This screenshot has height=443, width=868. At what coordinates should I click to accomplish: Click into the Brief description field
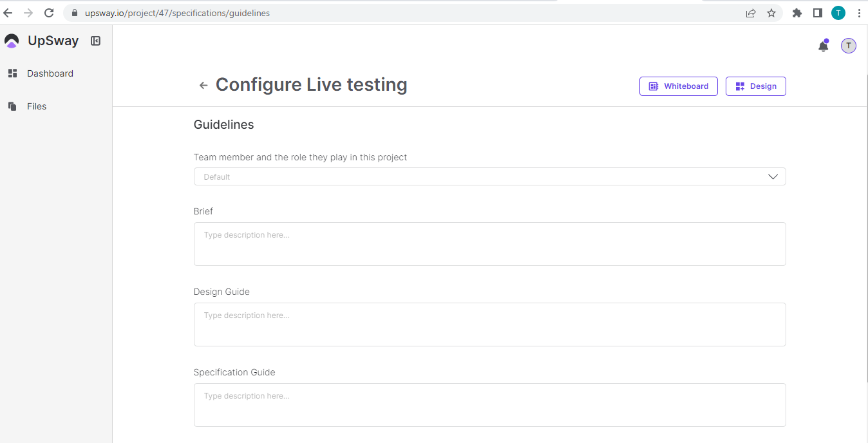(489, 244)
